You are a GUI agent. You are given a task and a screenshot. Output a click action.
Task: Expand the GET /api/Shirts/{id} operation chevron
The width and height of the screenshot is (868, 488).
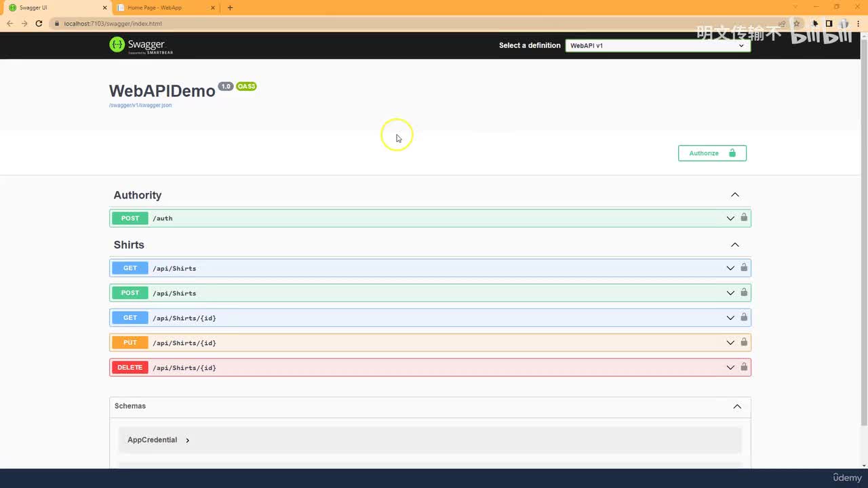(x=730, y=318)
